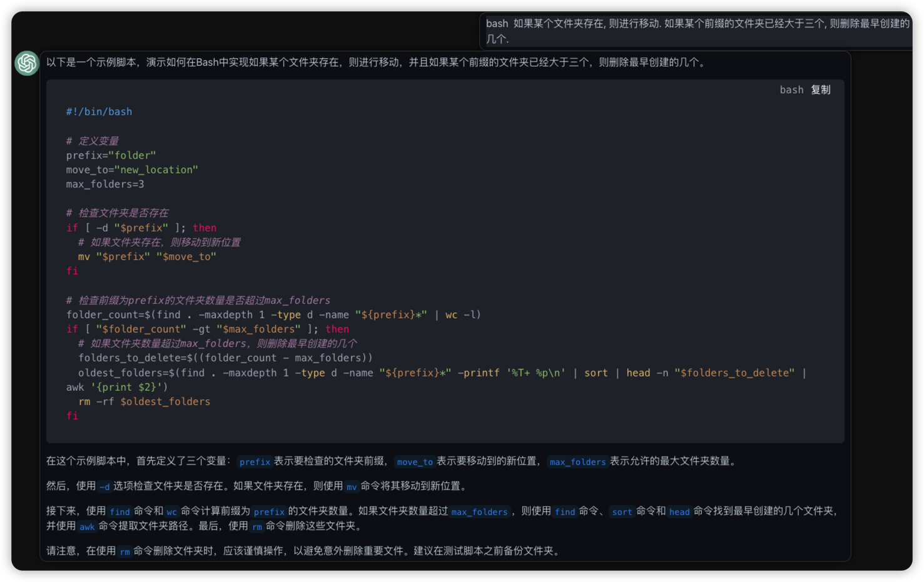Screen dimensions: 924x582
Task: Click the move_to inline code tag
Action: pos(414,462)
